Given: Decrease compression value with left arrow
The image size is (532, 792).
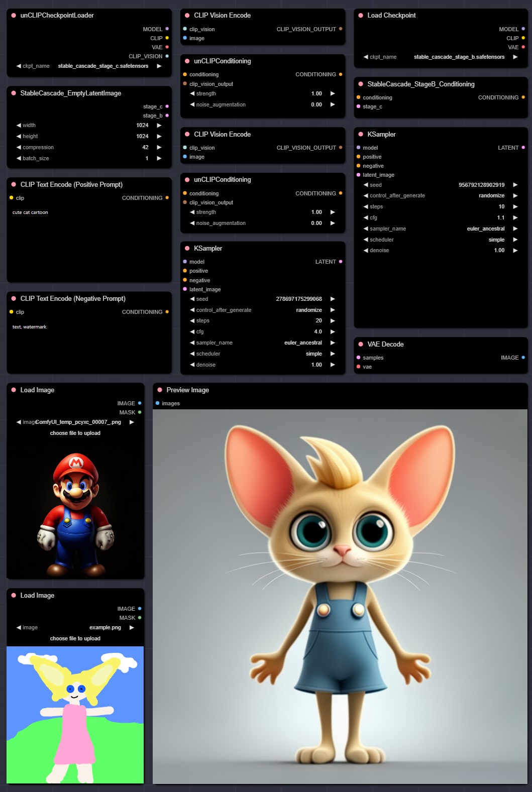Looking at the screenshot, I should 19,147.
